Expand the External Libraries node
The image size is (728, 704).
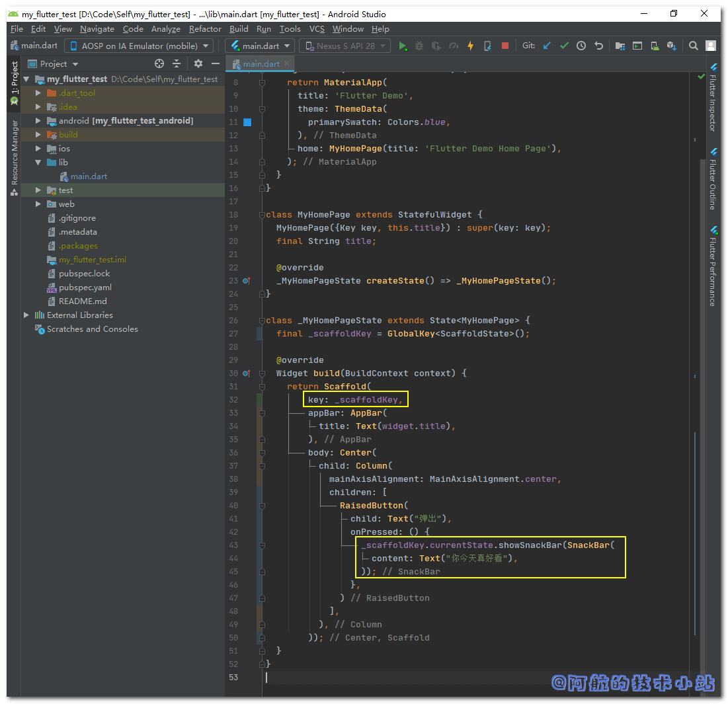tap(26, 315)
